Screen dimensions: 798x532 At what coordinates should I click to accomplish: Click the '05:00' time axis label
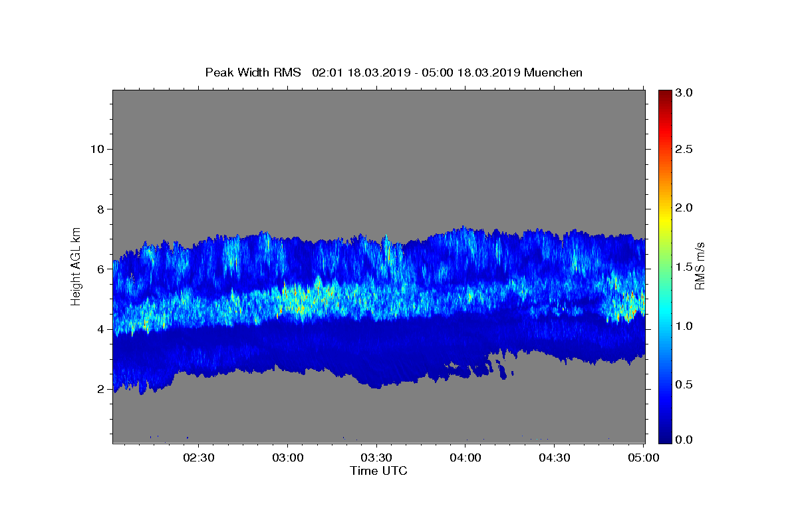point(644,458)
